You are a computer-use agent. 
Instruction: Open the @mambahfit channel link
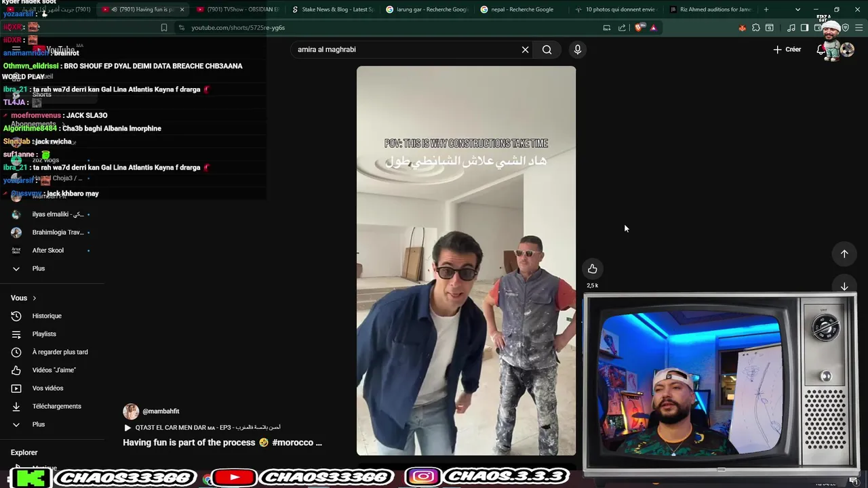point(161,411)
